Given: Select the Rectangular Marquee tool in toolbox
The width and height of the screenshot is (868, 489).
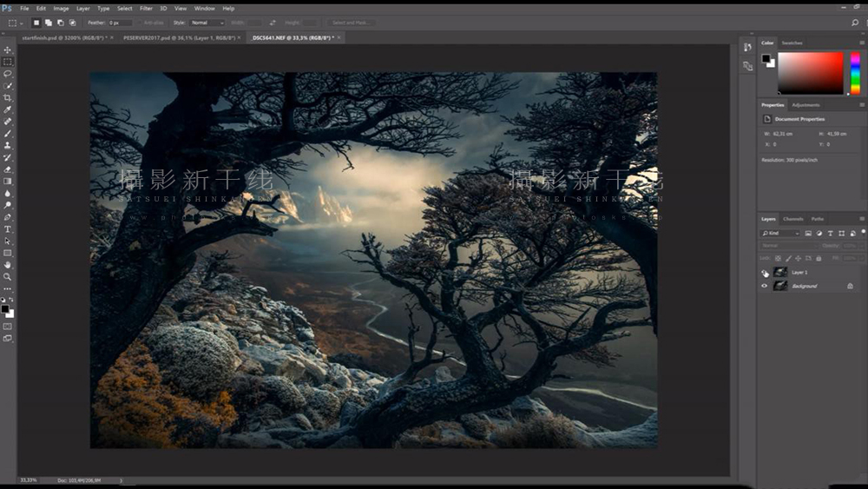Looking at the screenshot, I should coord(8,62).
